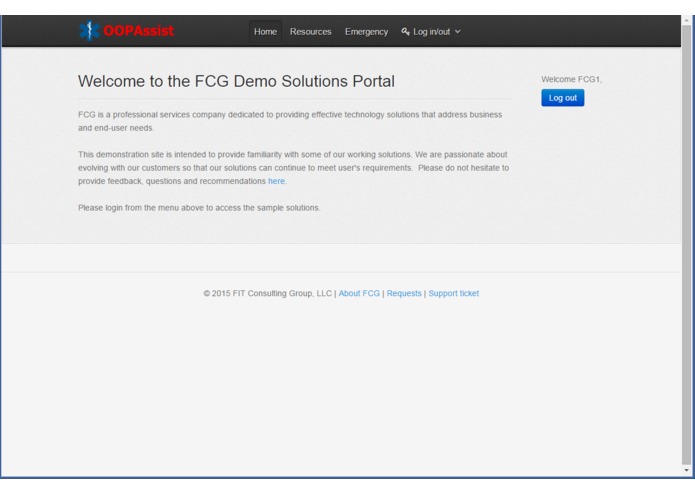Click the scrollbar down arrow
The image size is (695, 494).
pos(687,470)
